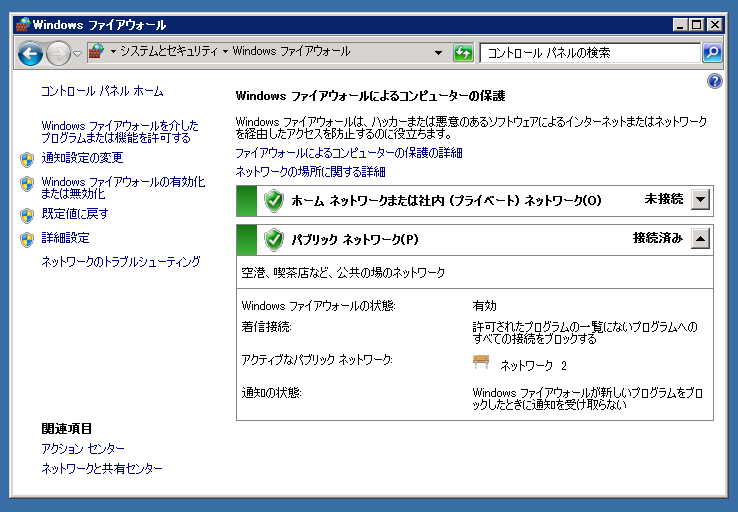Minimize the Windows ファイアウォール window
This screenshot has width=738, height=512.
click(679, 24)
